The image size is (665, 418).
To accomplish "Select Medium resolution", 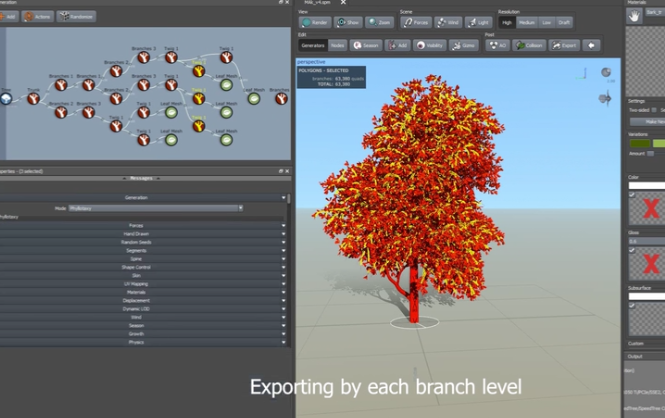I will coord(526,22).
